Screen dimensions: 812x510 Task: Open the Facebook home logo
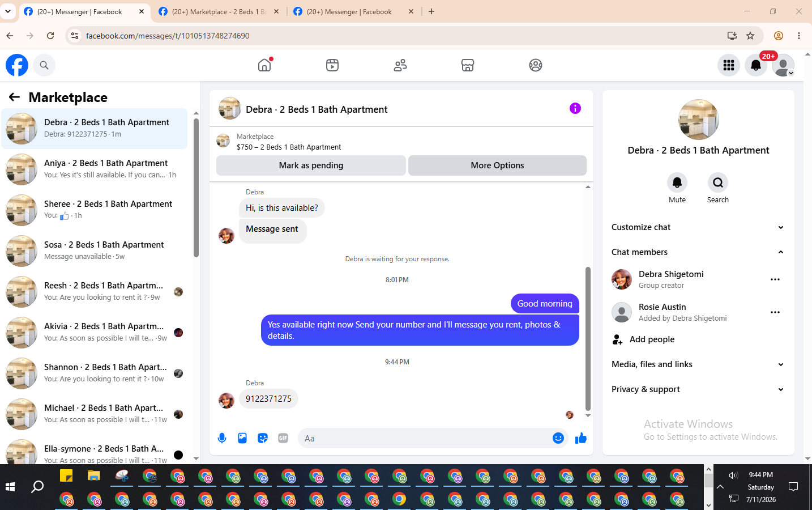(17, 65)
